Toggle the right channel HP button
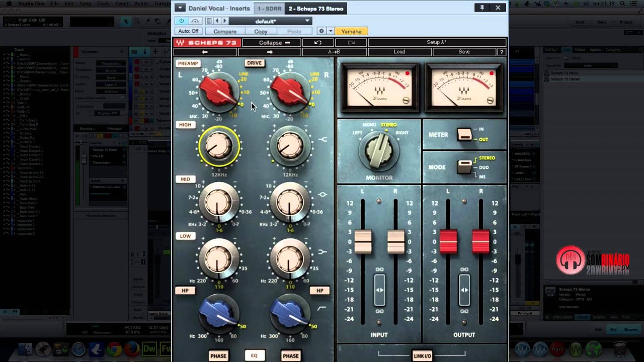 click(320, 291)
